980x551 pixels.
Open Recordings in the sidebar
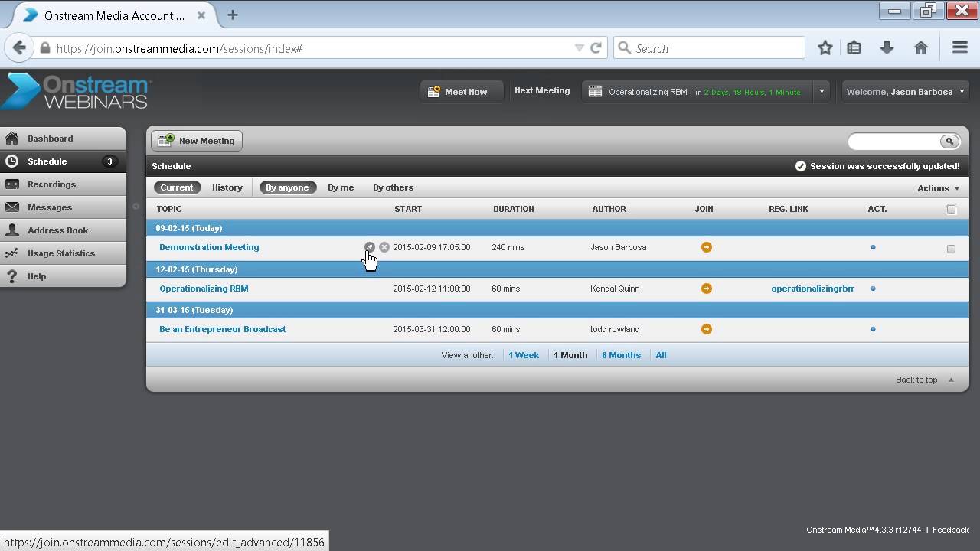click(x=63, y=184)
